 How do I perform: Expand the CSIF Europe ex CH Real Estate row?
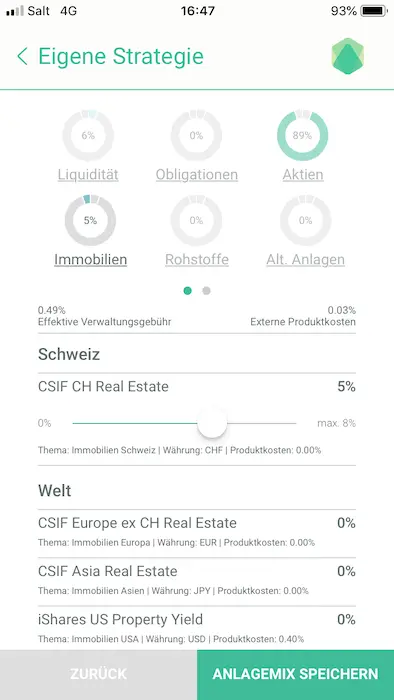coord(197,533)
